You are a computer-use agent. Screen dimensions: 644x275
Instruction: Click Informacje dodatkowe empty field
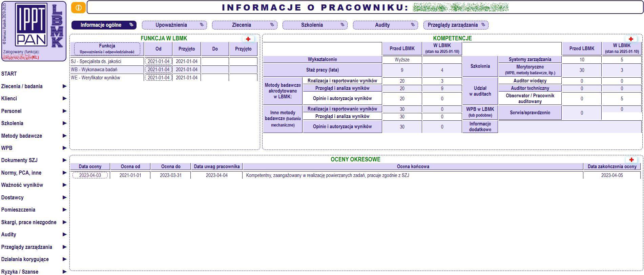(x=570, y=127)
